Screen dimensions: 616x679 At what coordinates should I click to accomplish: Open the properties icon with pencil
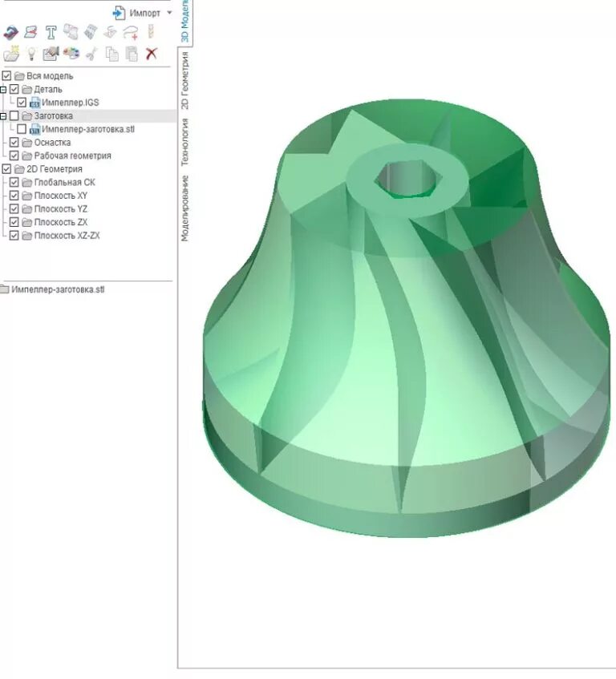(51, 53)
